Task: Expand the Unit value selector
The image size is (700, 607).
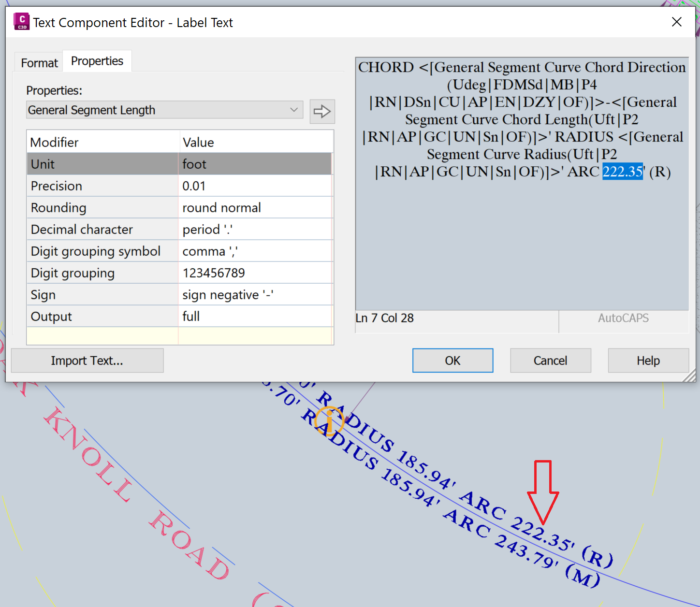Action: point(255,164)
